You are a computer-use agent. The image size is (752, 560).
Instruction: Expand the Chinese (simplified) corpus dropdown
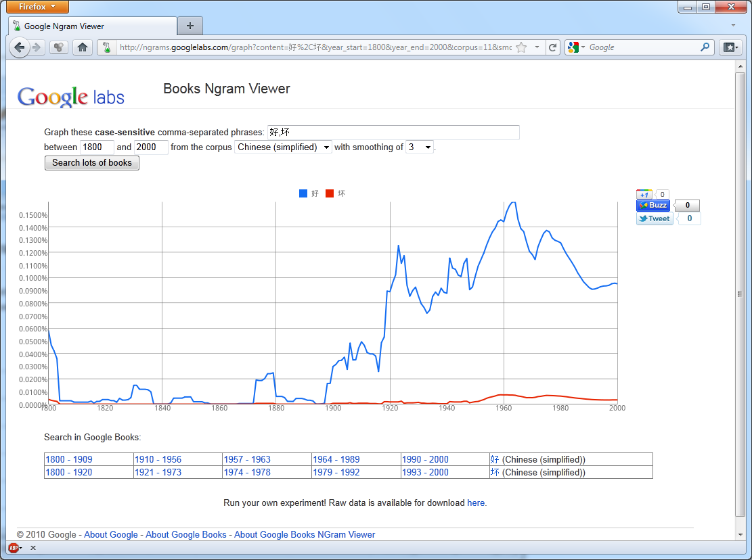tap(283, 147)
